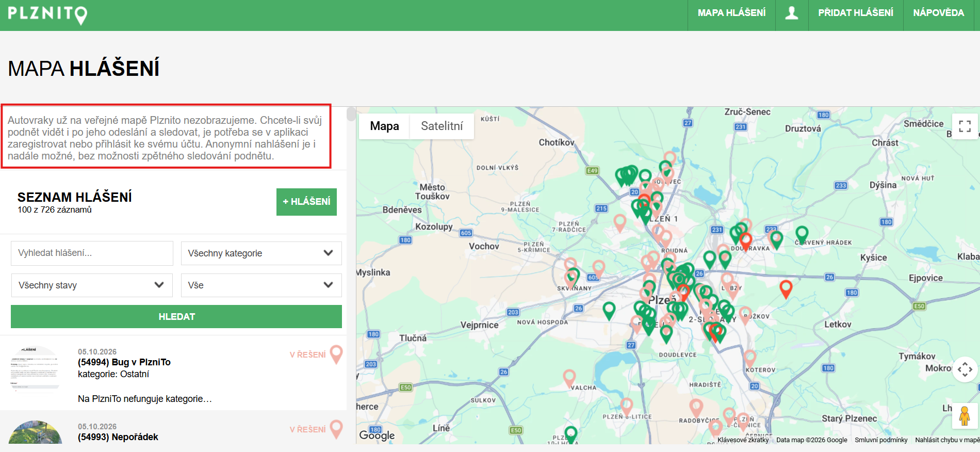Switch to the Mapa map type tab
This screenshot has width=980, height=452.
384,126
